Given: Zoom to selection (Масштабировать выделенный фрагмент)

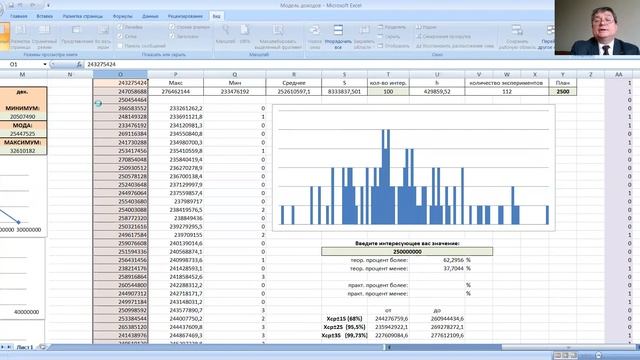Looking at the screenshot, I should pyautogui.click(x=278, y=36).
